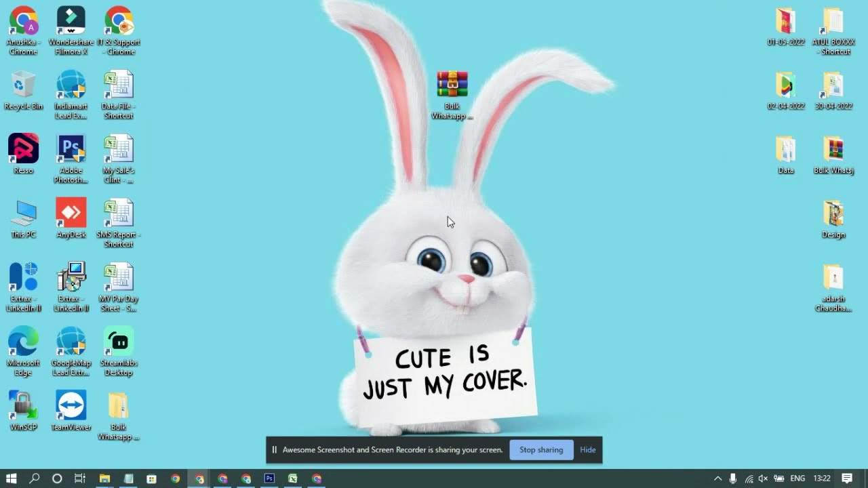Select the 01-05-2022 folder icon
Viewport: 868px width, 488px height.
(786, 27)
